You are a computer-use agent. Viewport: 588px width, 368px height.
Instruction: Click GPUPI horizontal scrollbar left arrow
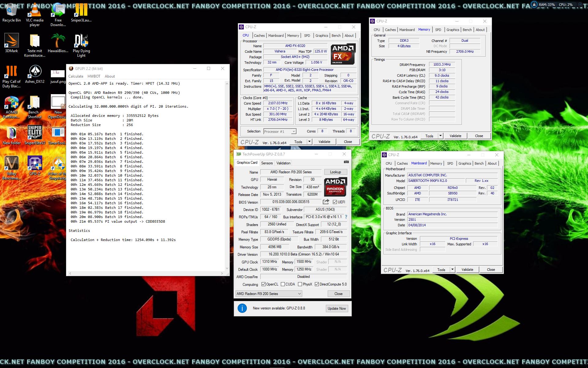coord(70,273)
